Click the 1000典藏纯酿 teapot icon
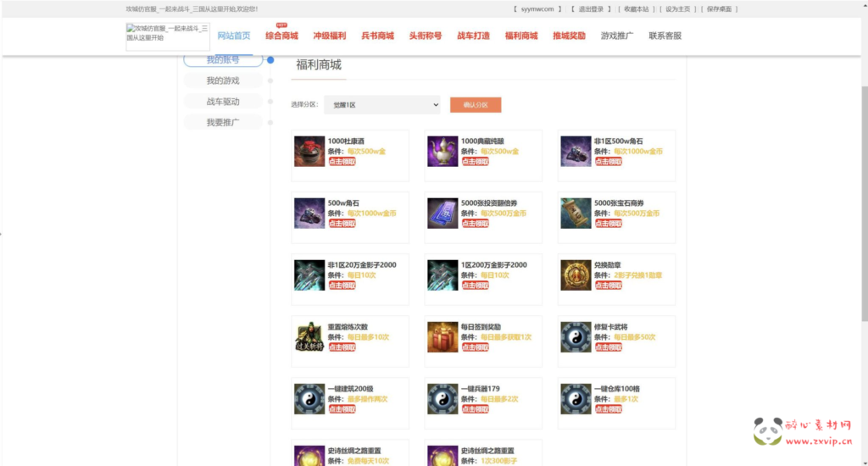Viewport: 868px width, 466px height. click(442, 152)
